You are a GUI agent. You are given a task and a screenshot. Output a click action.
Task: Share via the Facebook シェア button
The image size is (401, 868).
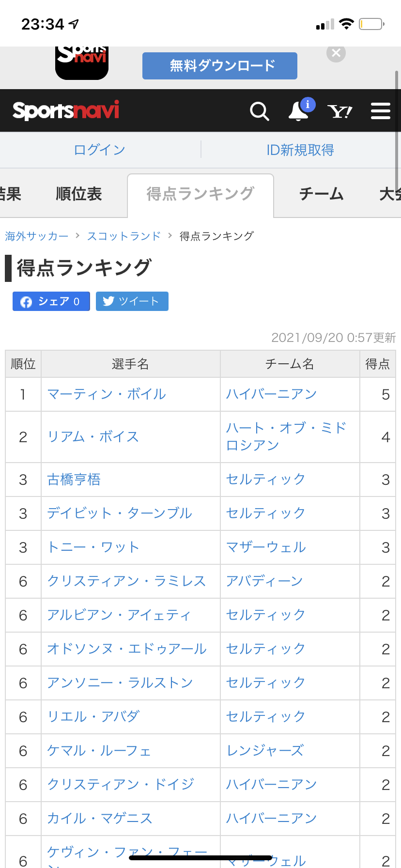click(x=51, y=301)
